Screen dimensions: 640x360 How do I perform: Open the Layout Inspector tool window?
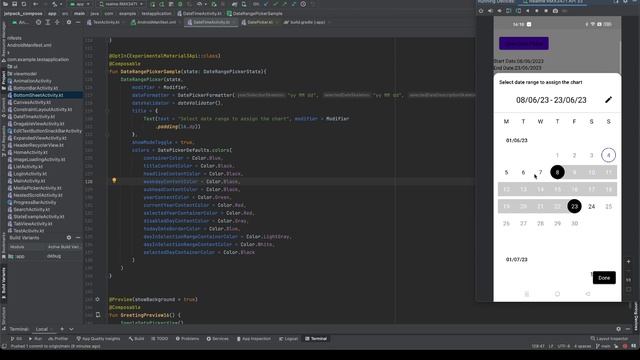609,339
